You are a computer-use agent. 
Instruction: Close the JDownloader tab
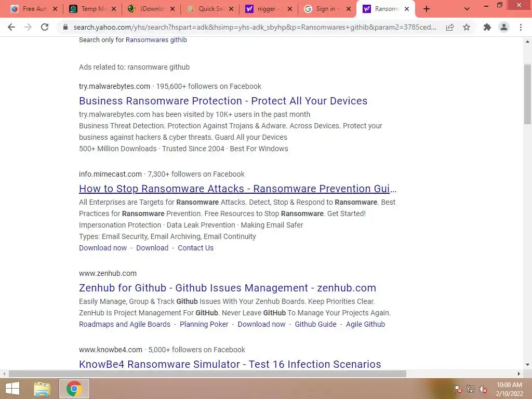(172, 9)
